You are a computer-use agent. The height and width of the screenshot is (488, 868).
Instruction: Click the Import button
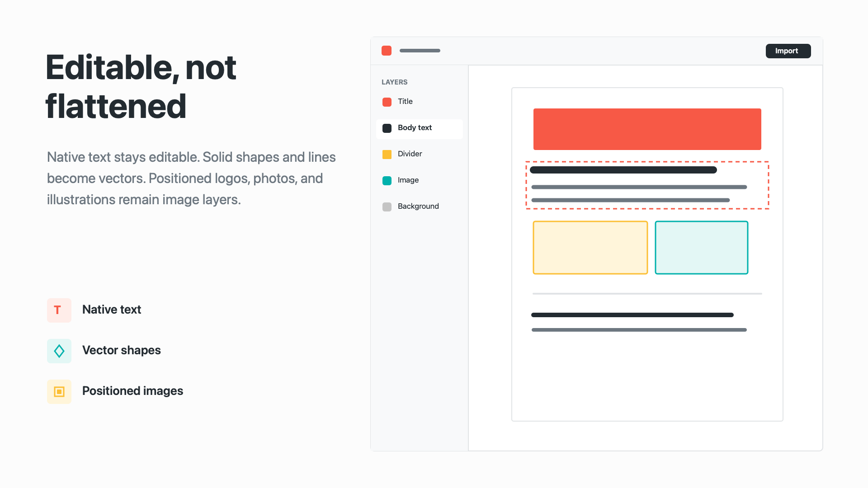pos(788,51)
